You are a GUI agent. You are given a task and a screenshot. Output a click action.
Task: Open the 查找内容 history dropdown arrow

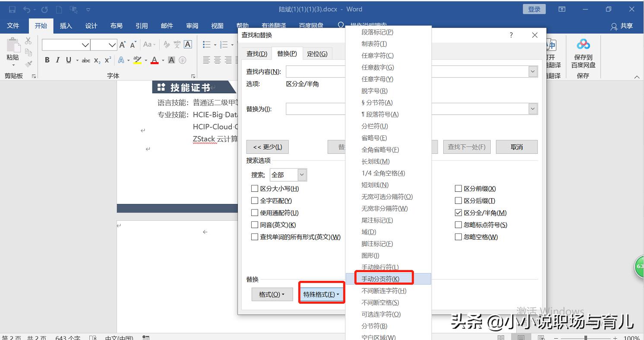pyautogui.click(x=532, y=71)
